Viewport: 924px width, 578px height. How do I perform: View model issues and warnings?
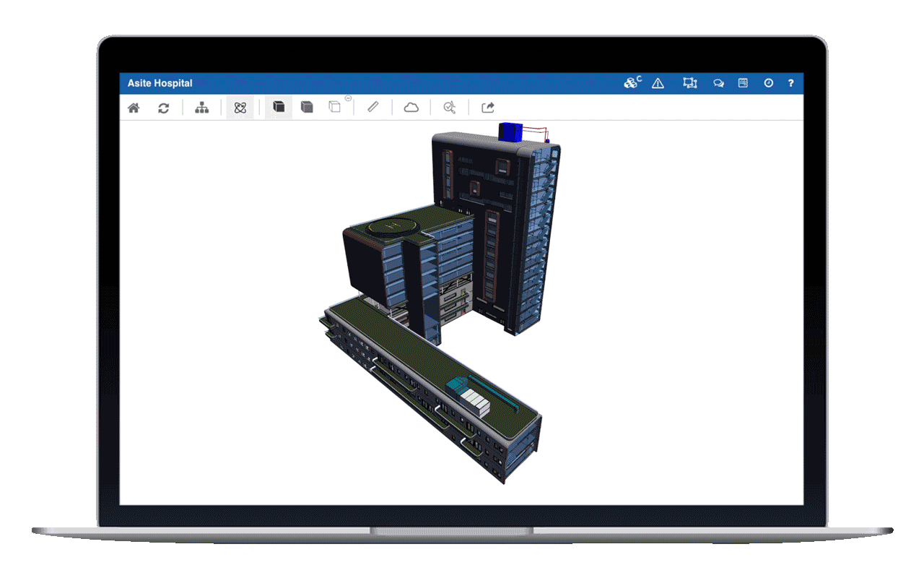tap(657, 82)
